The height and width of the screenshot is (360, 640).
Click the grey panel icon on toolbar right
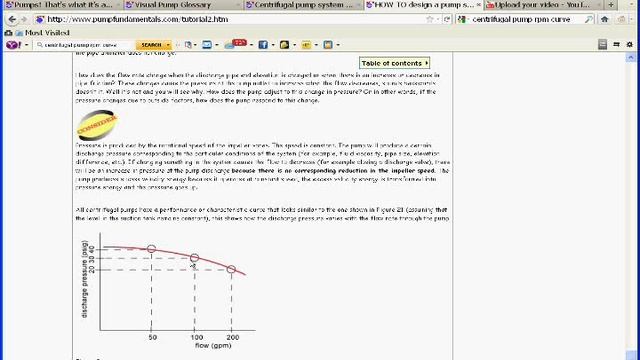point(602,44)
